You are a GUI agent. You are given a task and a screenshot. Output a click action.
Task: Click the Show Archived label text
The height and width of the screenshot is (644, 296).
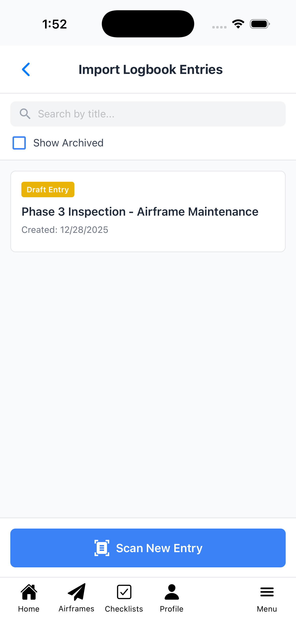point(68,143)
